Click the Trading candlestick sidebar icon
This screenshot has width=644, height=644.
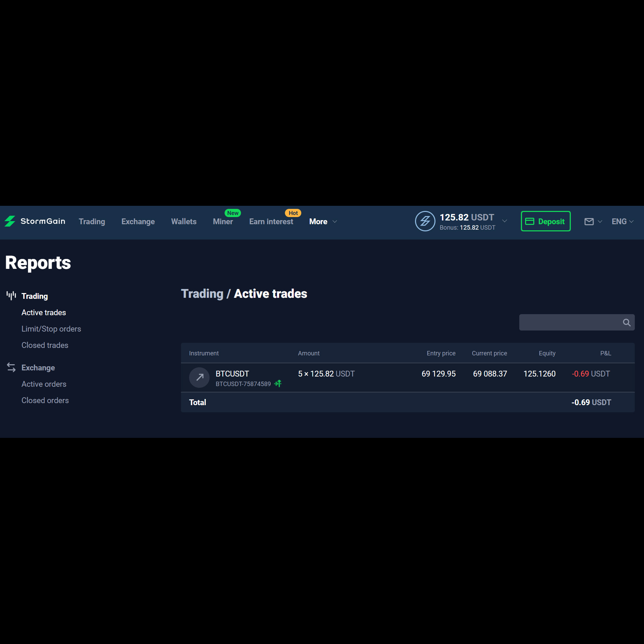pyautogui.click(x=11, y=295)
